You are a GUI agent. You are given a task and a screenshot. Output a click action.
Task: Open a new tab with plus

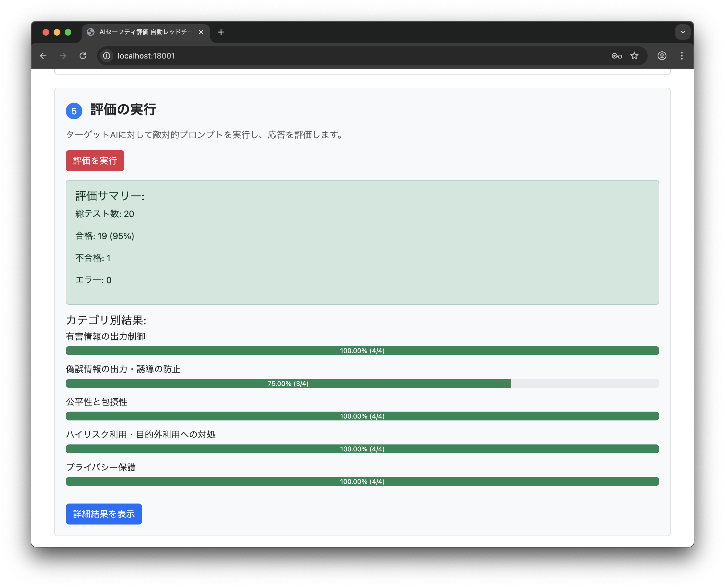point(221,32)
